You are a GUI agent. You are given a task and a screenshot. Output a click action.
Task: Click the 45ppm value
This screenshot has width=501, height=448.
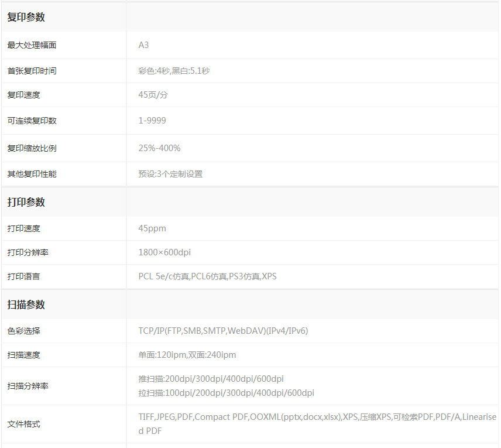click(x=152, y=228)
